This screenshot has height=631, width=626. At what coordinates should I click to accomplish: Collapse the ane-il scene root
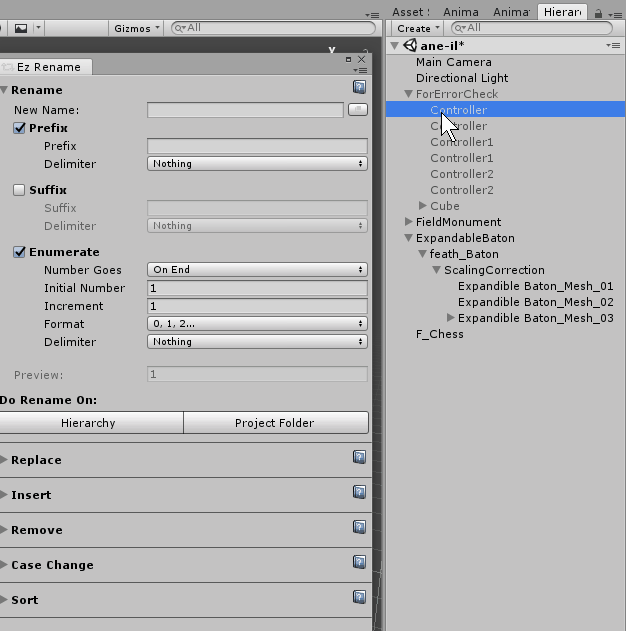395,46
